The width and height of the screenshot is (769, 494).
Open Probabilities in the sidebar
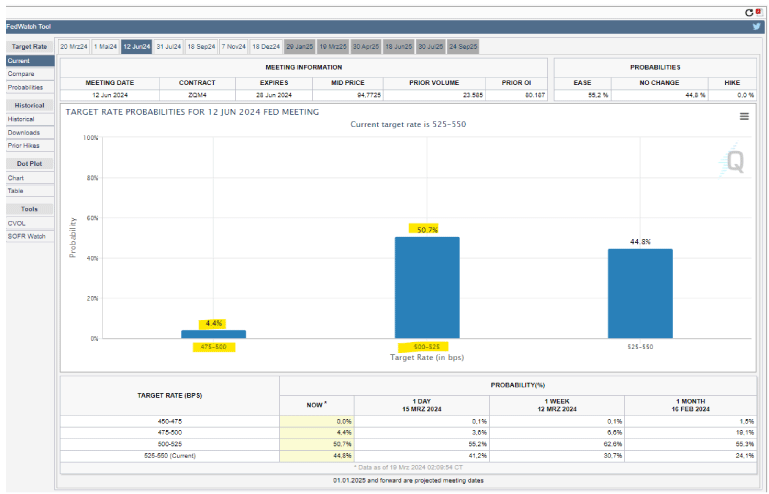pos(26,87)
